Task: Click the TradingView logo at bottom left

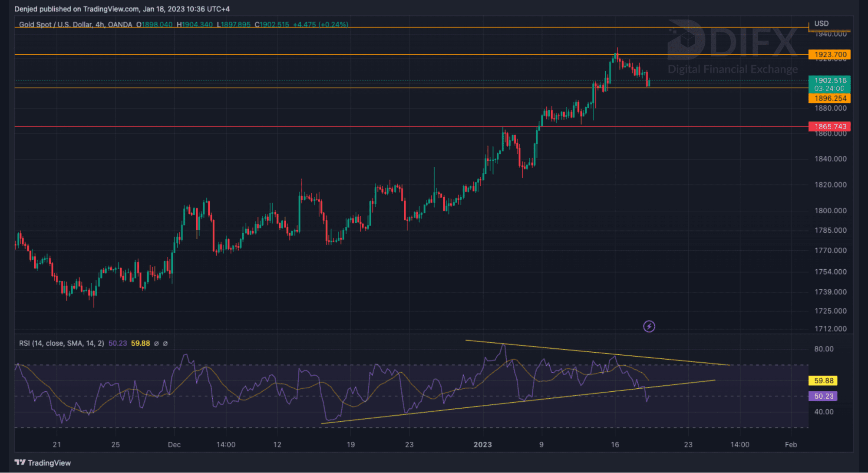Action: pos(43,463)
